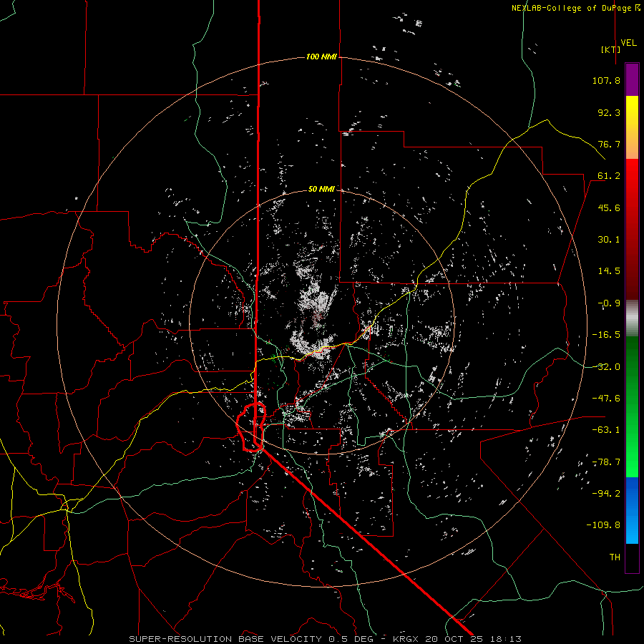Click the NEXLAB-College of DuPage watermark text
The height and width of the screenshot is (644, 644).
[x=575, y=8]
